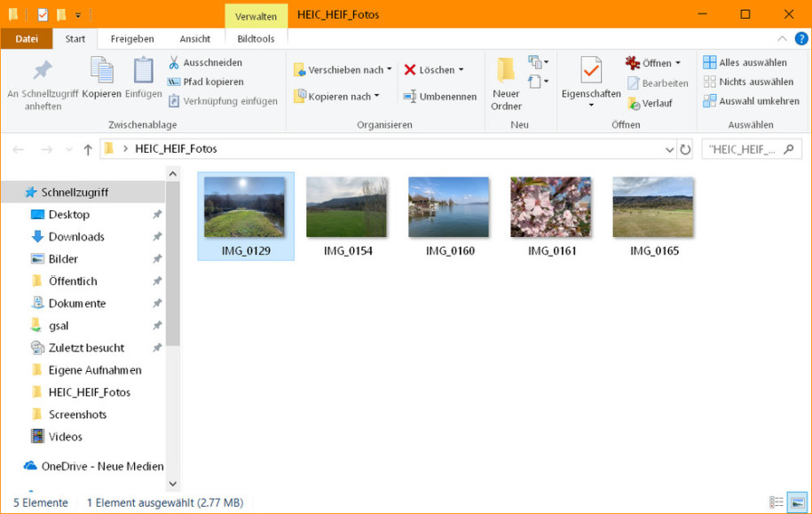Click the Ausschneiden scissors icon

click(x=175, y=63)
